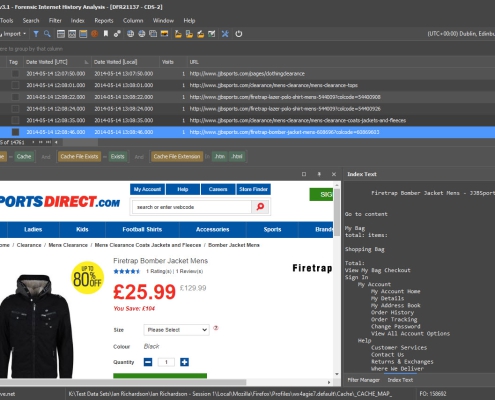Screen dimensions: 495x400
Task: Click the Careers button on web page
Action: point(218,189)
